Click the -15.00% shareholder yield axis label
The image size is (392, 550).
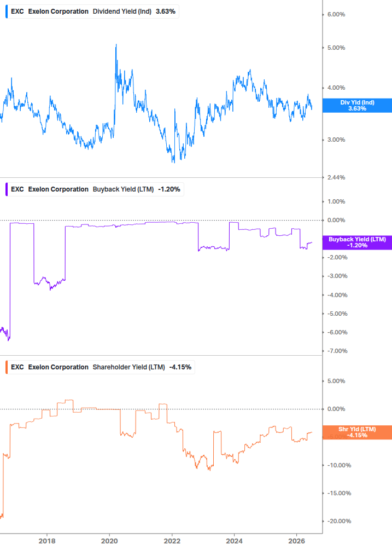(x=339, y=493)
